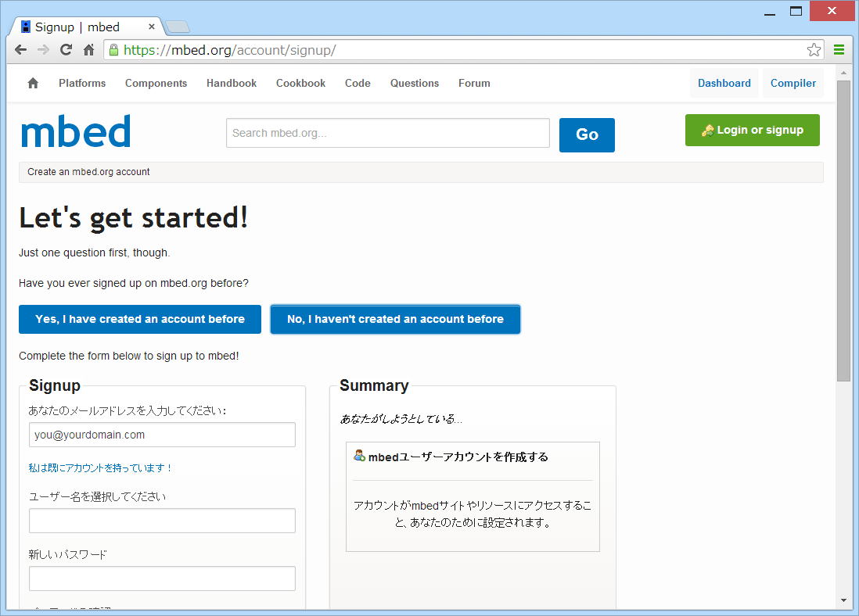859x616 pixels.
Task: Open the Cookbook menu item
Action: 300,83
